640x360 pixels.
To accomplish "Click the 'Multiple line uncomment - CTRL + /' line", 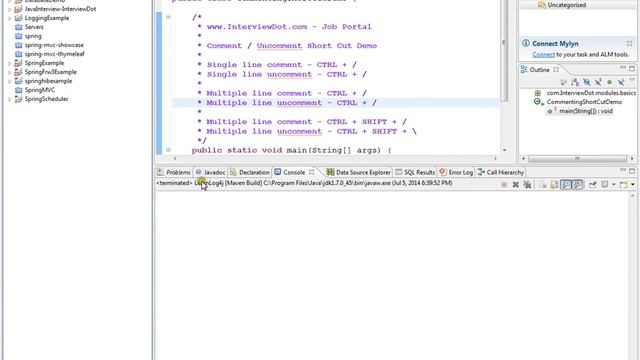I will pos(291,103).
